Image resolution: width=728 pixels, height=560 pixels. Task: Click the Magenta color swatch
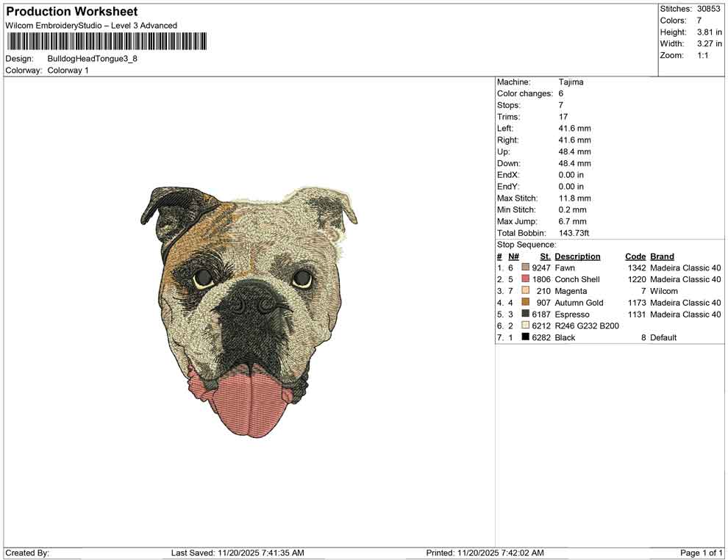(x=524, y=291)
